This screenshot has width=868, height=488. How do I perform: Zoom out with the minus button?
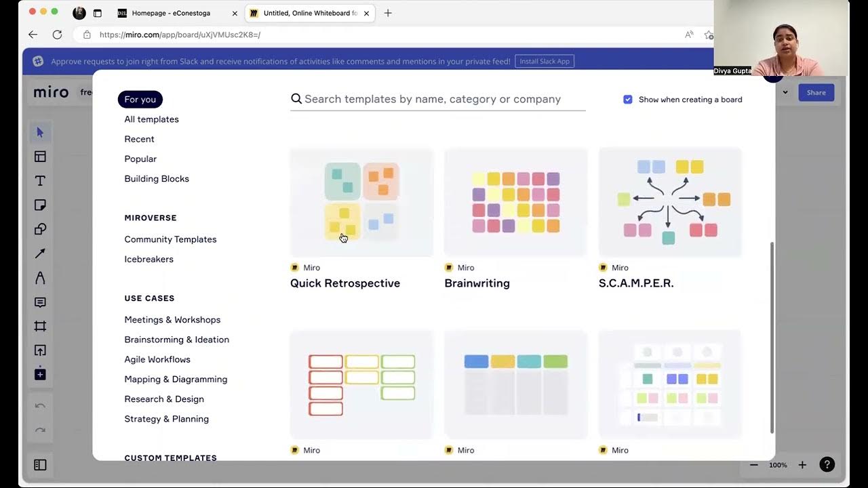click(x=753, y=465)
